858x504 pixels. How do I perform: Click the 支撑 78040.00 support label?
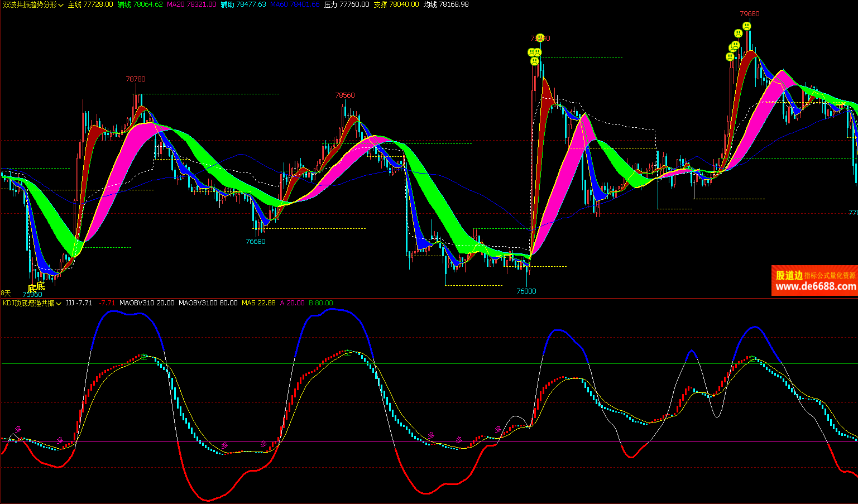click(x=396, y=4)
